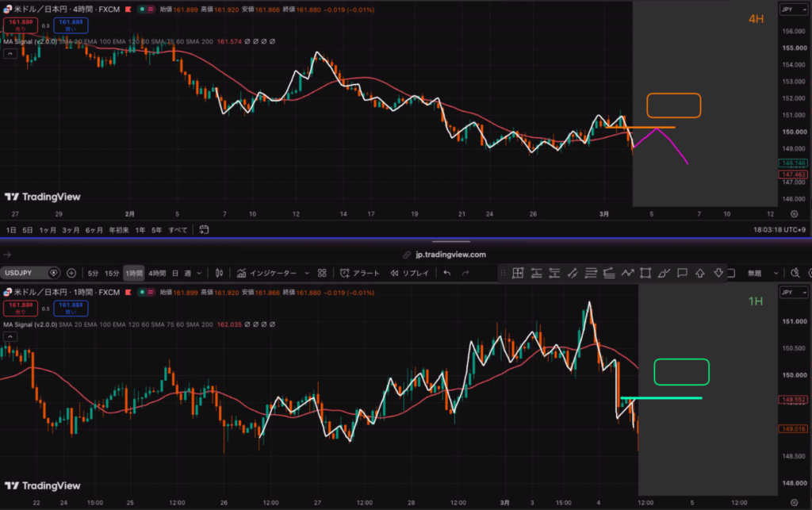Select the short position tool in favorites bar

[554, 273]
